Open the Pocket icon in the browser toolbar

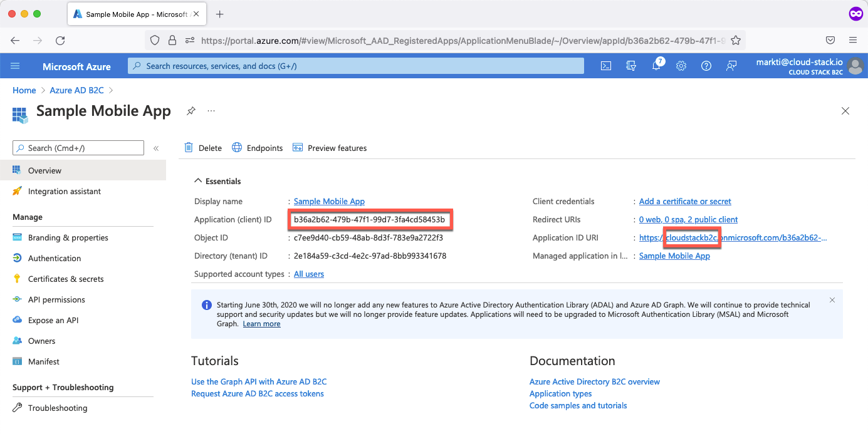(x=830, y=40)
